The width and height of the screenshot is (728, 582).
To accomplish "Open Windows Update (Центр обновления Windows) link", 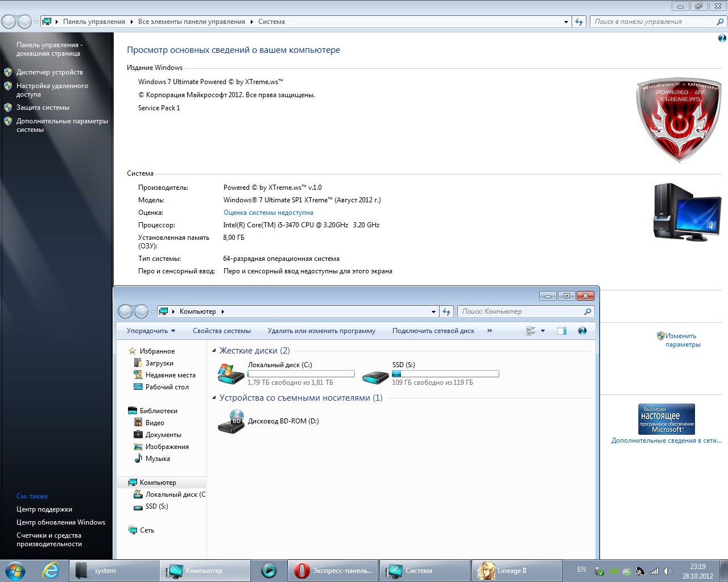I will (x=61, y=522).
